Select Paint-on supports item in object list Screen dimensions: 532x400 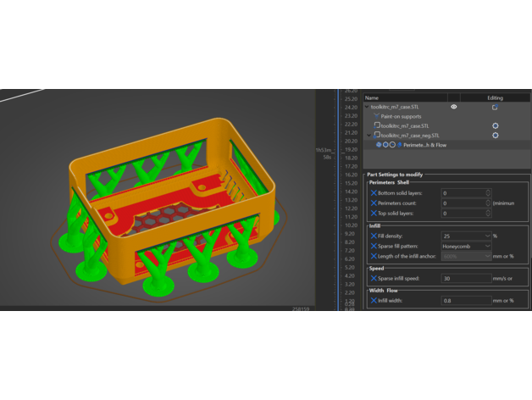(402, 116)
